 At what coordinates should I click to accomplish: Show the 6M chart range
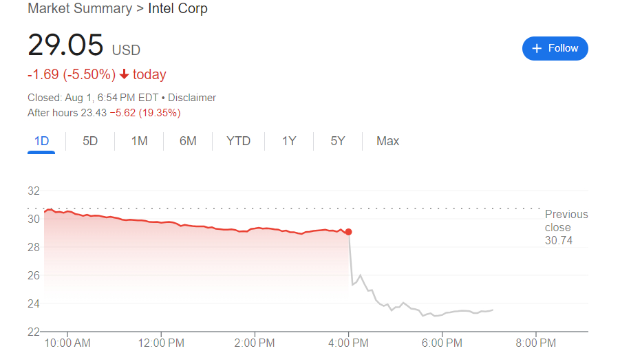point(188,141)
